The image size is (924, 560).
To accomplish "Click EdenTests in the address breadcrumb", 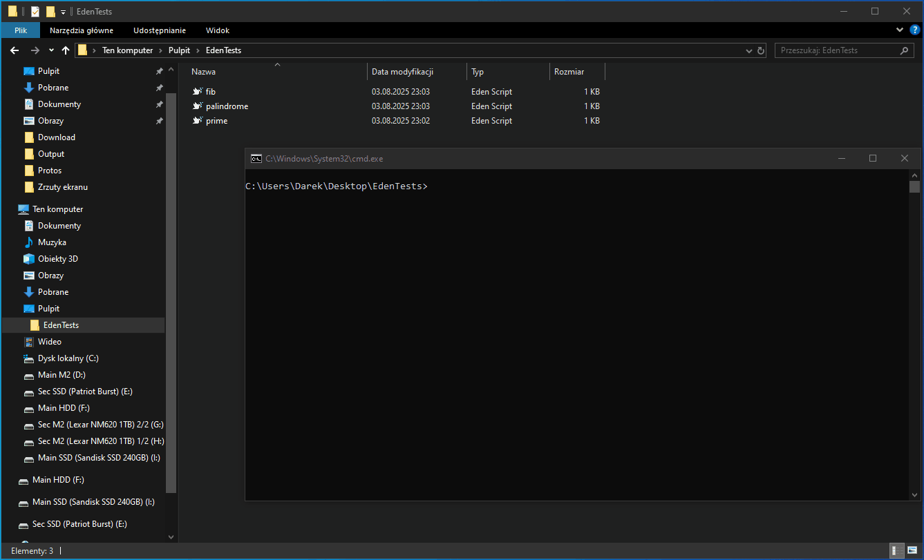I will click(x=223, y=50).
